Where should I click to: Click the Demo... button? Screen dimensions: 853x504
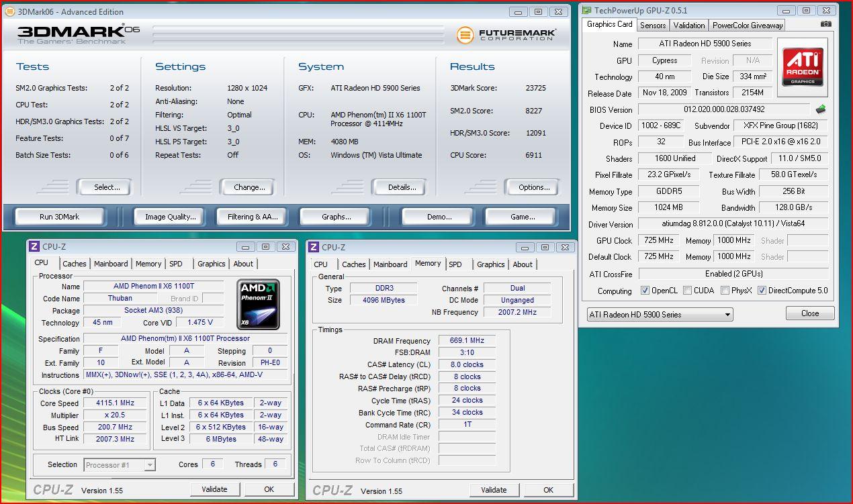pyautogui.click(x=439, y=217)
